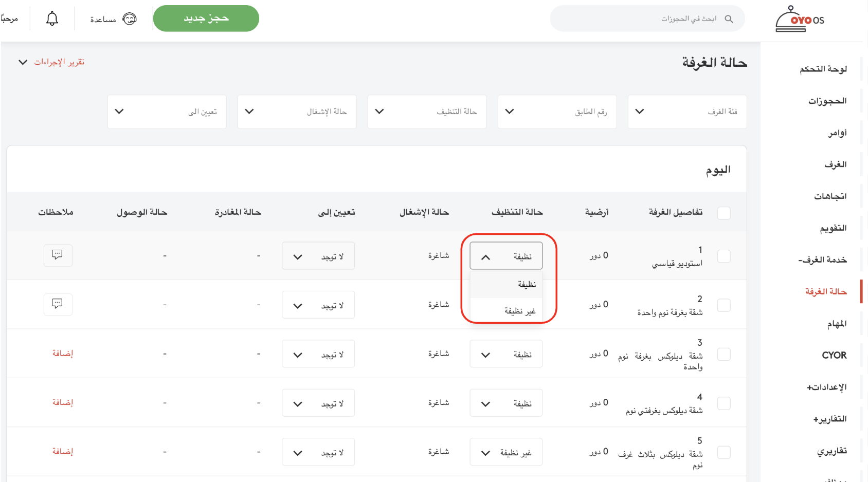Image resolution: width=868 pixels, height=482 pixels.
Task: Open 'التقويم' in the sidebar
Action: (x=833, y=228)
